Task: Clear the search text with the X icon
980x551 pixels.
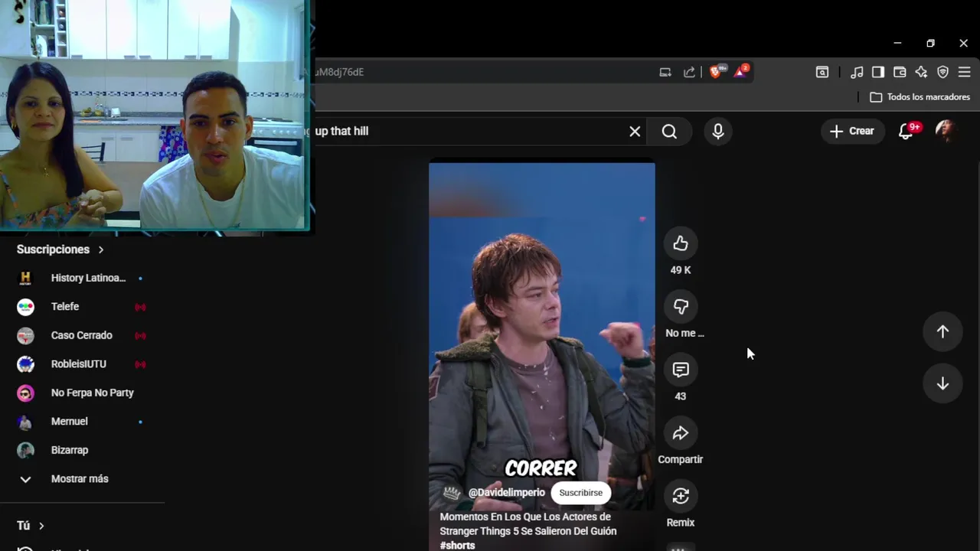Action: click(635, 132)
